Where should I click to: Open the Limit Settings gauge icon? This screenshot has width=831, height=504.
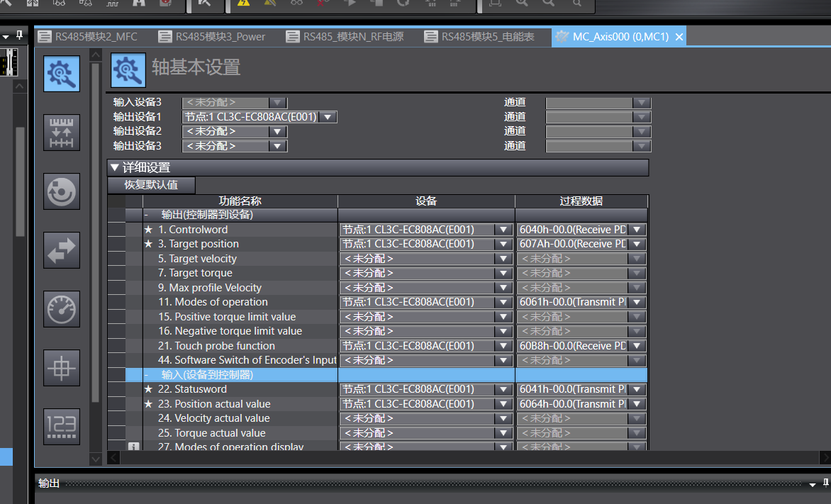coord(62,309)
